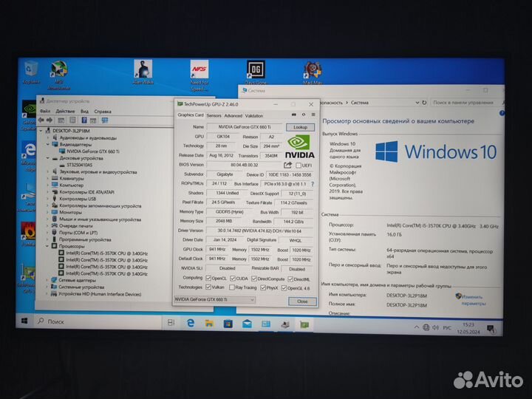Open Microsoft Store from the taskbar
532x399 pixels.
(x=228, y=324)
